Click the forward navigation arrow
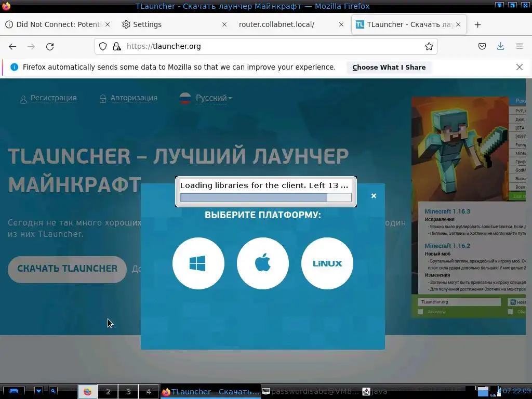The image size is (532, 399). (x=31, y=46)
